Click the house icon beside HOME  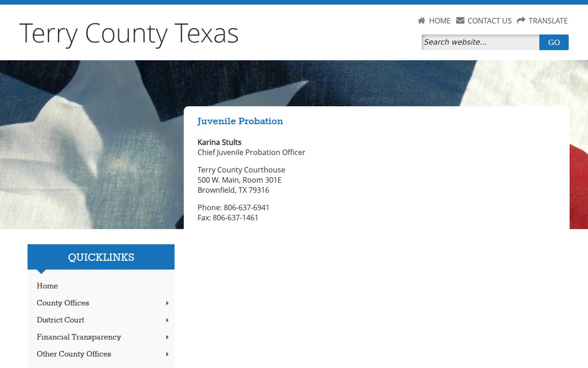coord(421,21)
